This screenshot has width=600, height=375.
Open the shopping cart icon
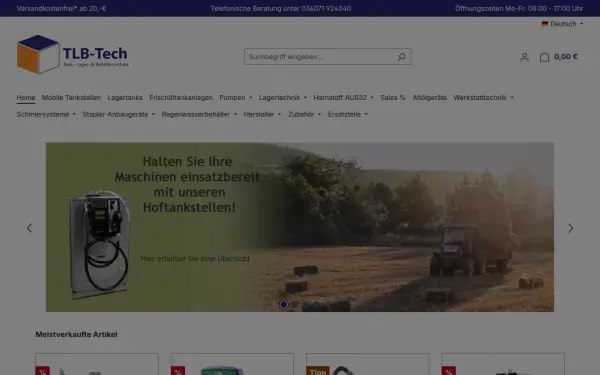544,57
